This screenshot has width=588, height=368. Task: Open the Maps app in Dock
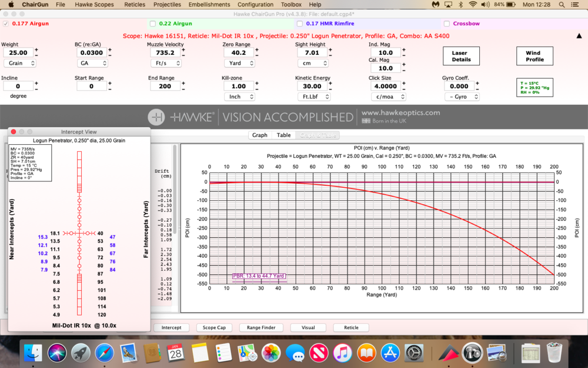click(x=247, y=353)
